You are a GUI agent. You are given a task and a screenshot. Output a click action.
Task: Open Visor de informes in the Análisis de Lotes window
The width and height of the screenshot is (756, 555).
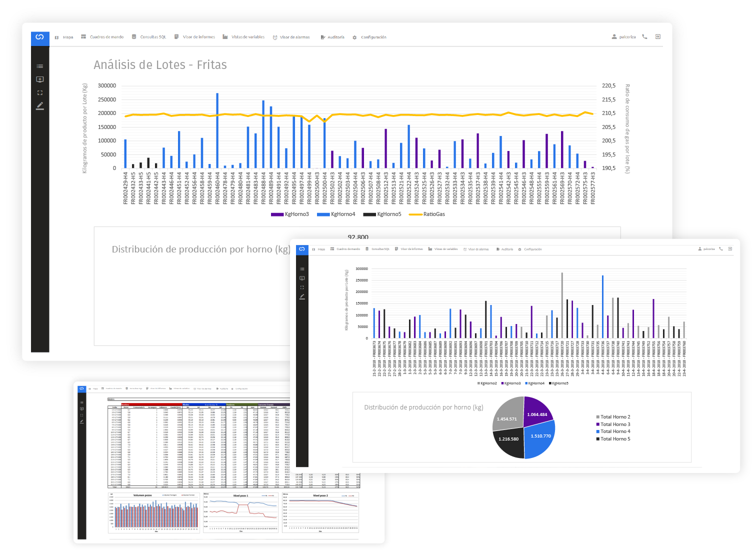pos(195,37)
